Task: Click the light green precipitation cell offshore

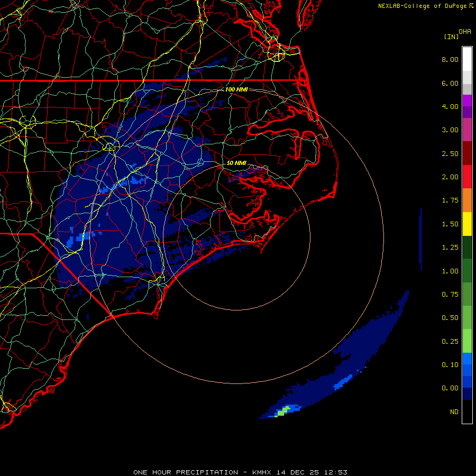Action: coord(282,411)
